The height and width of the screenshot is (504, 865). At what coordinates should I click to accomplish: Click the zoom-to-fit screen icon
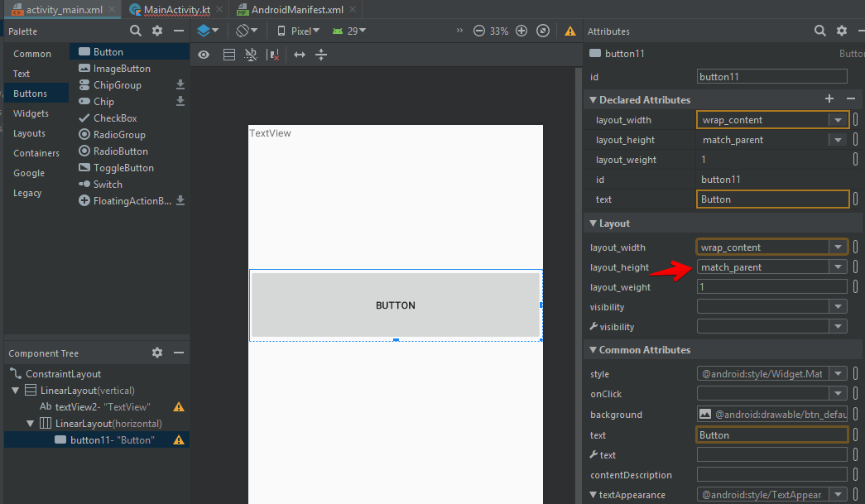[543, 31]
